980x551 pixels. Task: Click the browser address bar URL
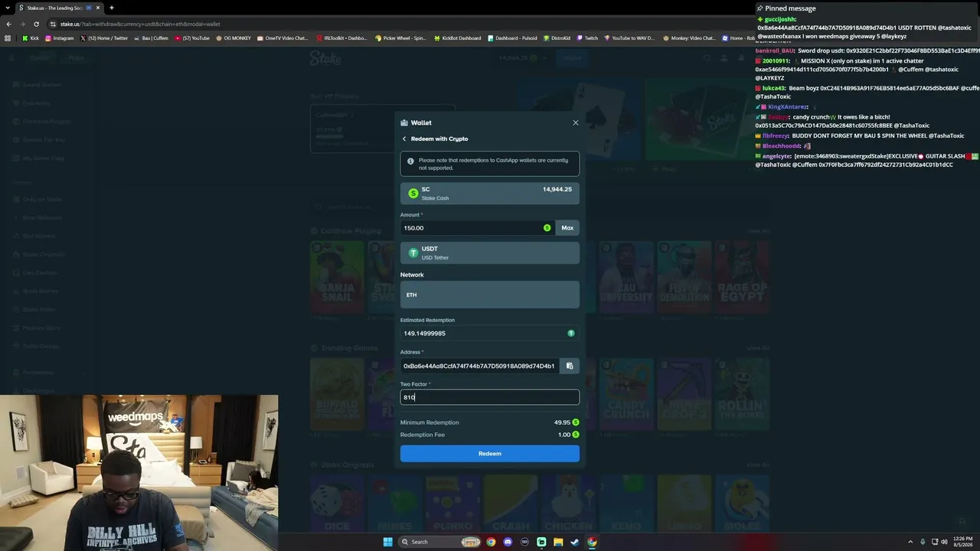(140, 24)
